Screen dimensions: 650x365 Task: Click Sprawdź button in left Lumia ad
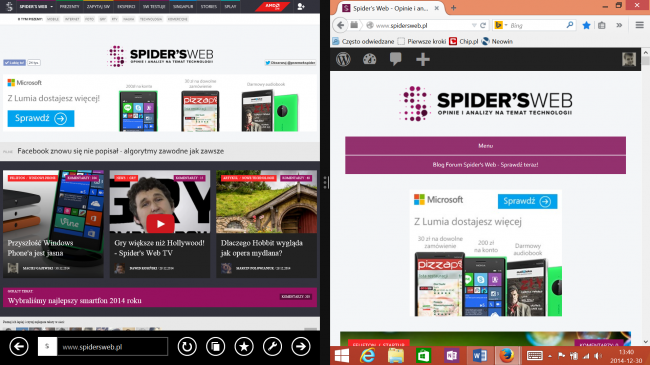click(41, 118)
